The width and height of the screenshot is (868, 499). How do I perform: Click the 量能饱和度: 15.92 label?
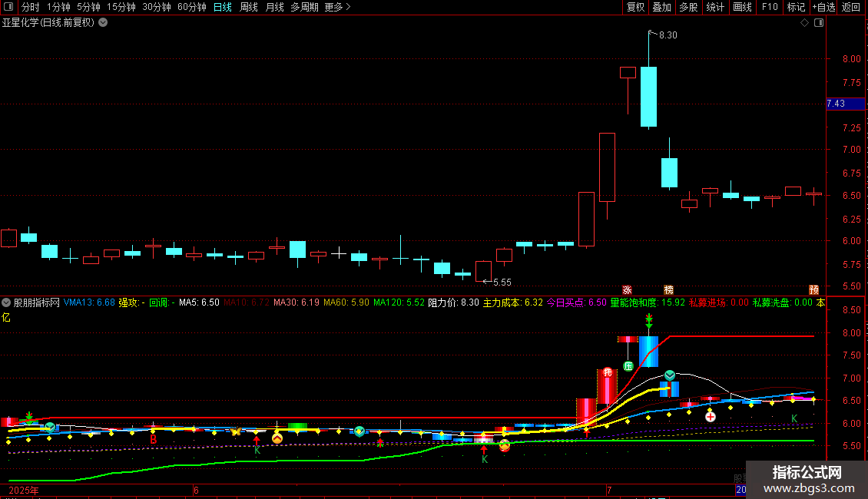(647, 302)
